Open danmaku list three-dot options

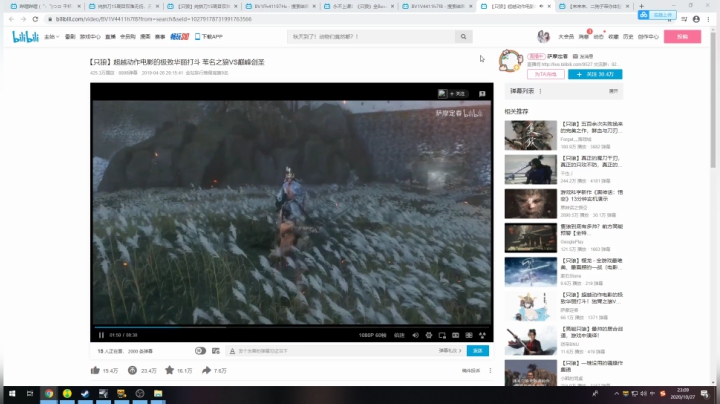[x=540, y=91]
